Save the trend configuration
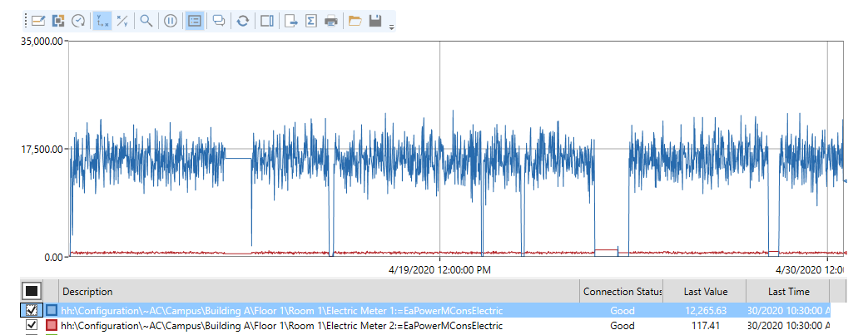 375,21
